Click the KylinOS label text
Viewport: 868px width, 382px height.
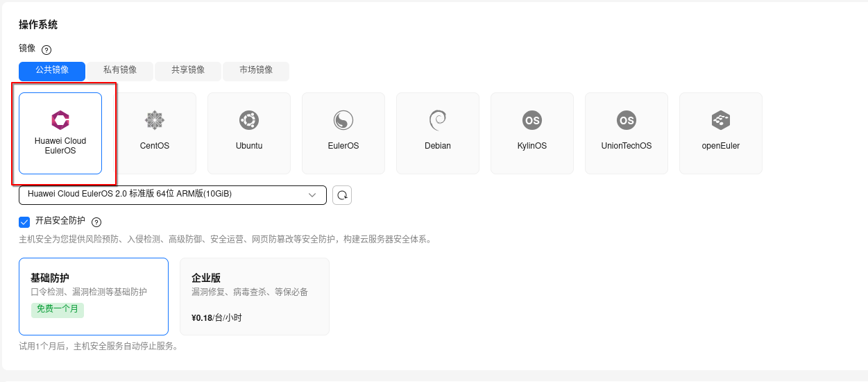(x=532, y=146)
